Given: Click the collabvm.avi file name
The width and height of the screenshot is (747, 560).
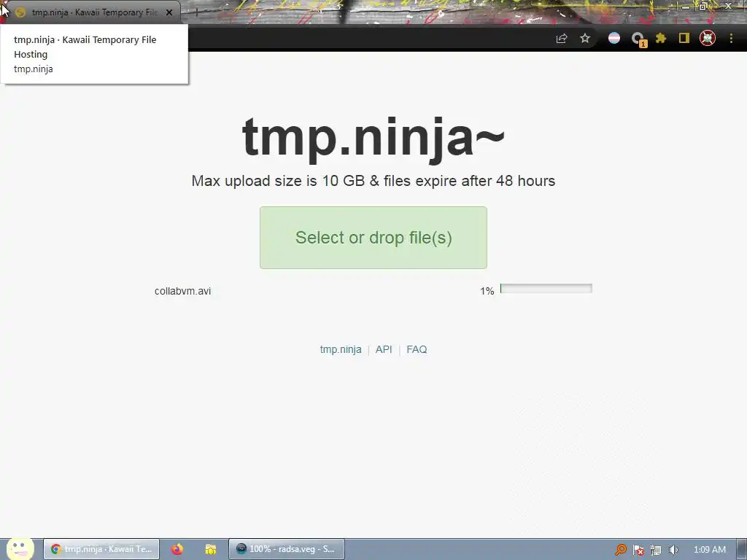Looking at the screenshot, I should point(182,291).
